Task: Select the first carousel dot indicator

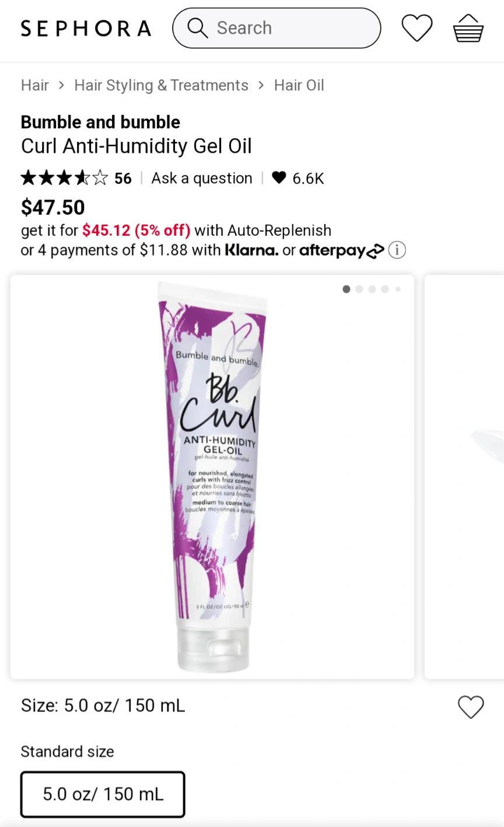Action: [x=346, y=289]
